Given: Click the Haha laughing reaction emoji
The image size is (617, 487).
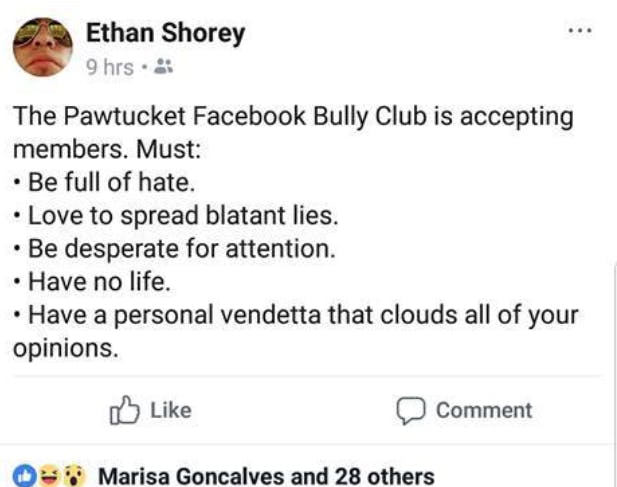Looking at the screenshot, I should (x=48, y=475).
